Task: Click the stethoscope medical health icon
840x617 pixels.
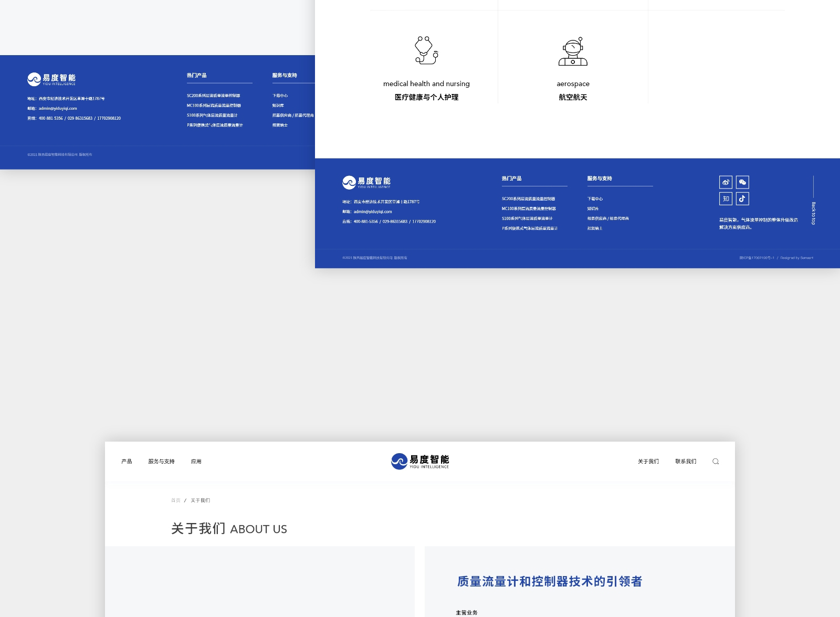Action: (426, 50)
